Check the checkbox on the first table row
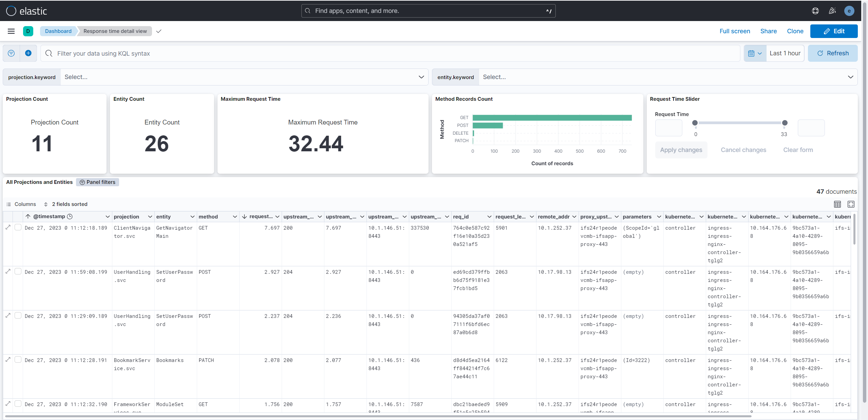This screenshot has height=420, width=868. click(x=18, y=228)
